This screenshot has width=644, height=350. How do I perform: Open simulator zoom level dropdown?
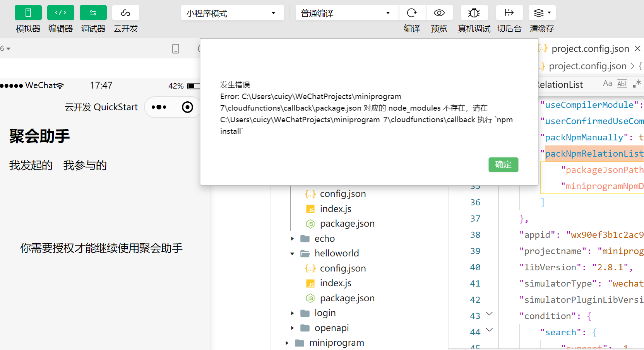coord(5,49)
